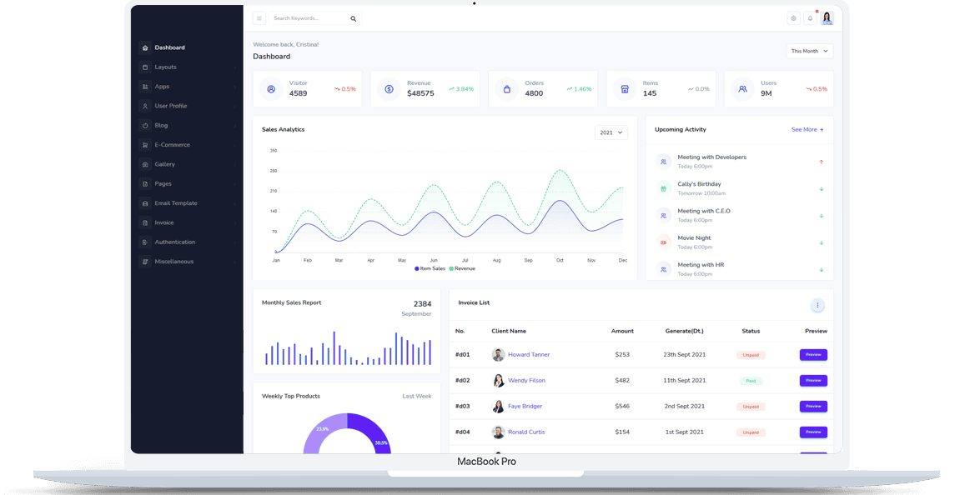Screen dimensions: 980x495
Task: Click the Orders shopping bag icon
Action: click(506, 88)
